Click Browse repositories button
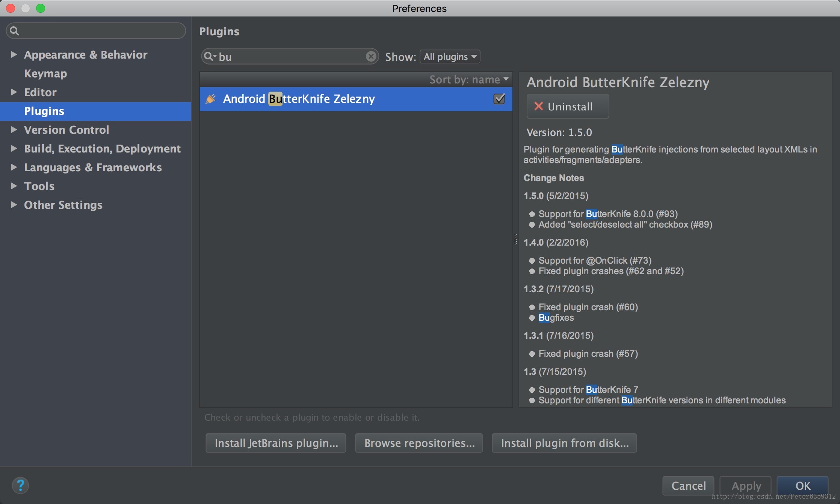 point(419,443)
